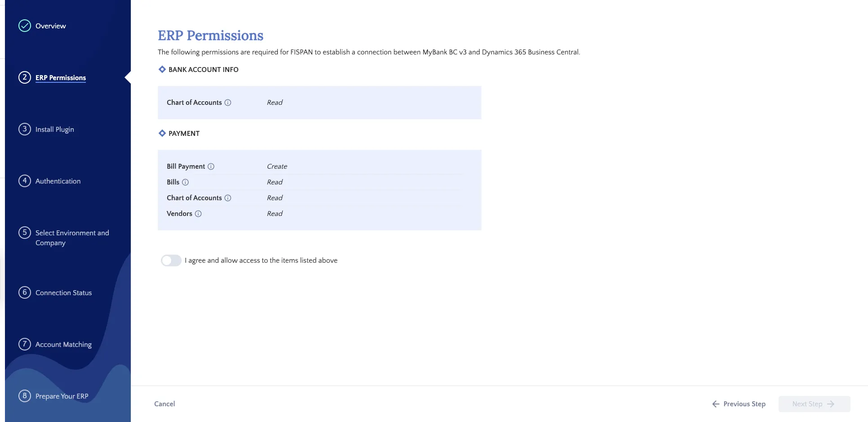Open info icon beside Payment Chart of Accounts
The image size is (868, 422).
[228, 198]
